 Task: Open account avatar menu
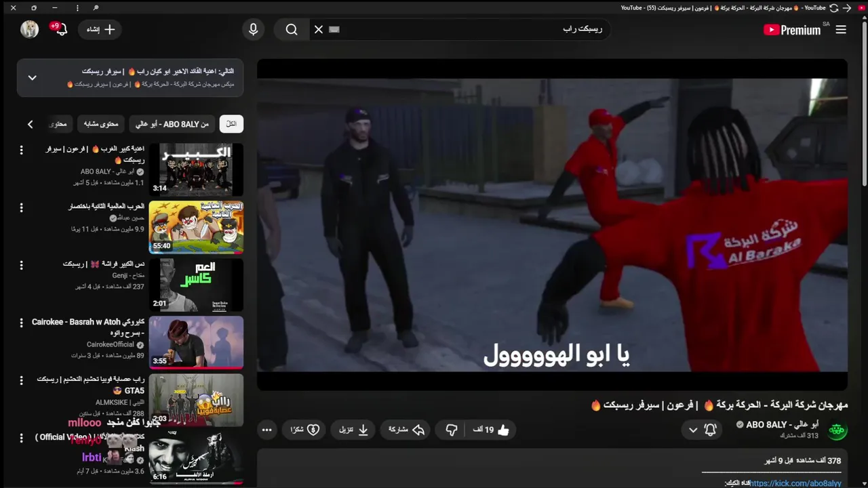click(29, 29)
